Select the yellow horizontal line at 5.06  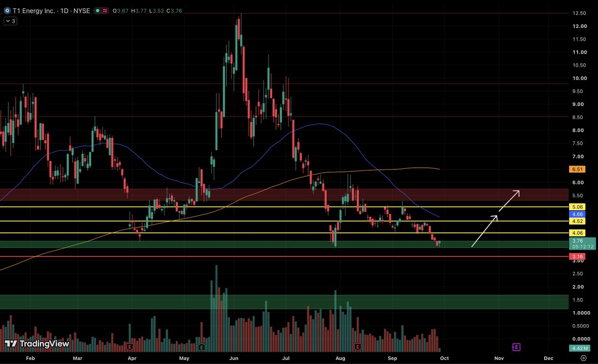tap(284, 207)
